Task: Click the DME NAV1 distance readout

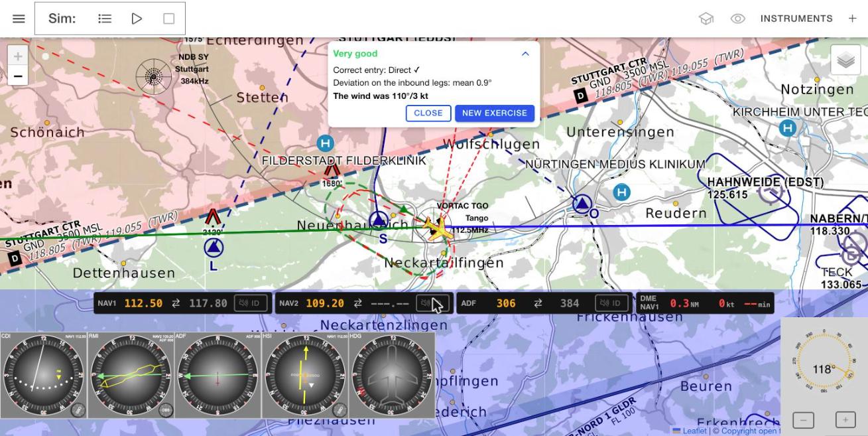Action: click(684, 303)
